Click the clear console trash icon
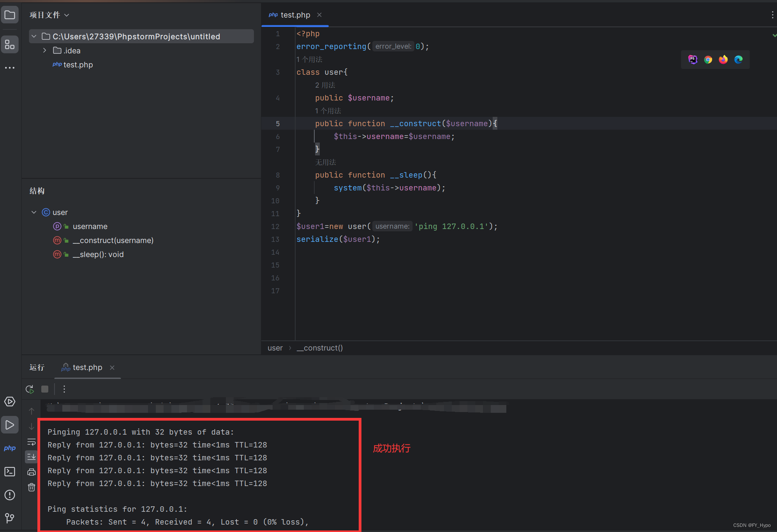 click(32, 487)
